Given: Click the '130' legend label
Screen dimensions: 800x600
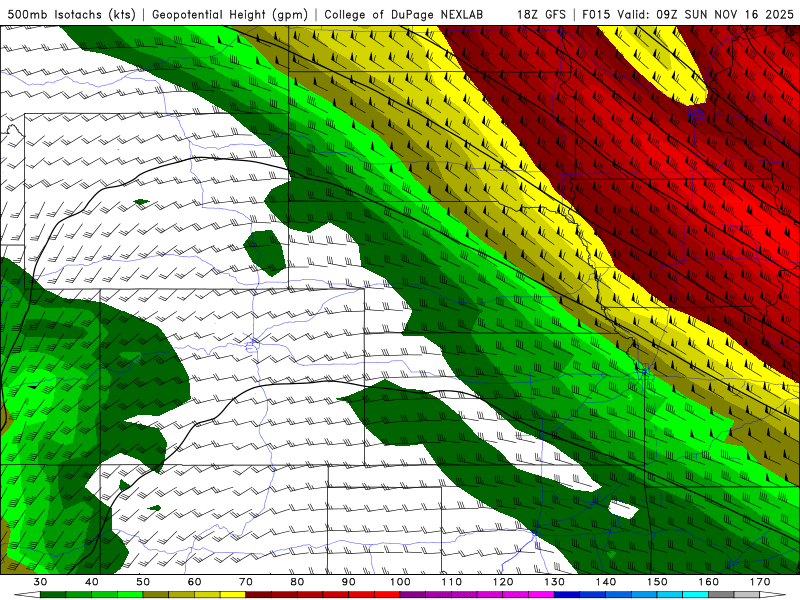Looking at the screenshot, I should click(554, 582).
